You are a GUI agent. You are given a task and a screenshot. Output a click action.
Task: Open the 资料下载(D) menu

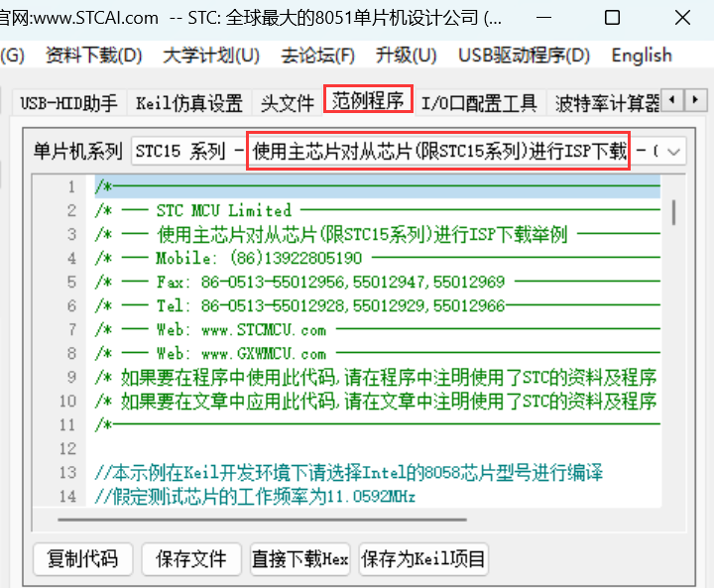click(94, 56)
